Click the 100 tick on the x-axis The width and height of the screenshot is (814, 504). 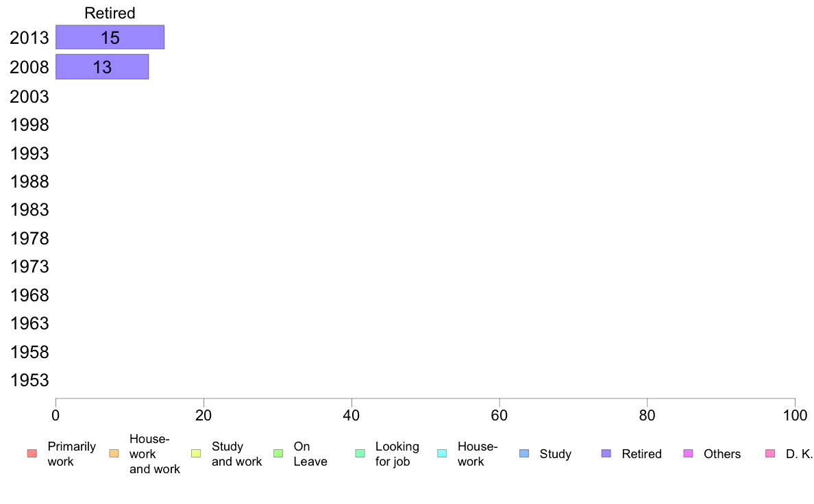pos(795,415)
